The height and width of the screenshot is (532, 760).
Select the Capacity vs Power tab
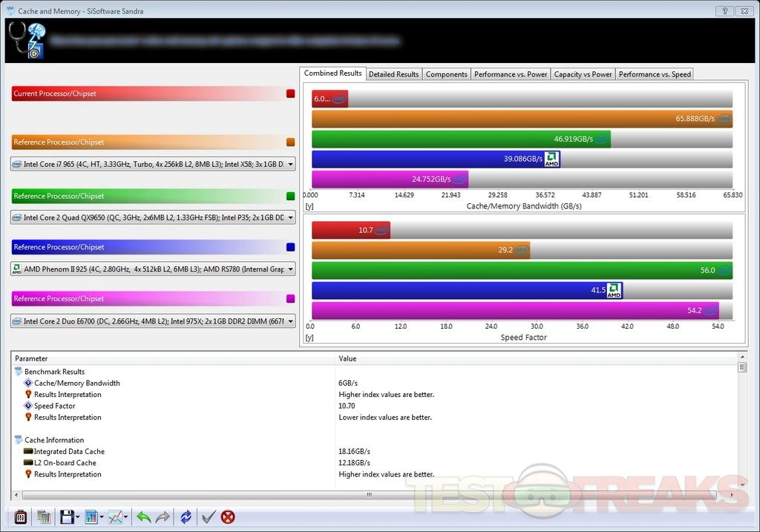(583, 74)
